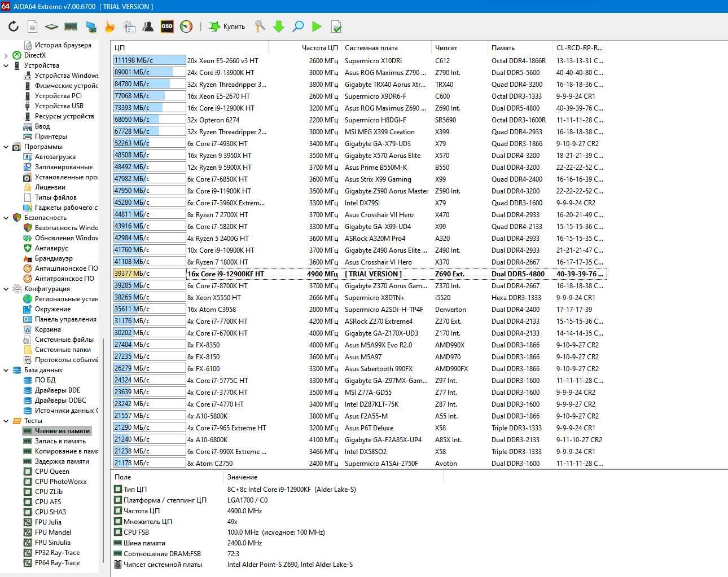Sort by Чипсет column header

pos(459,48)
